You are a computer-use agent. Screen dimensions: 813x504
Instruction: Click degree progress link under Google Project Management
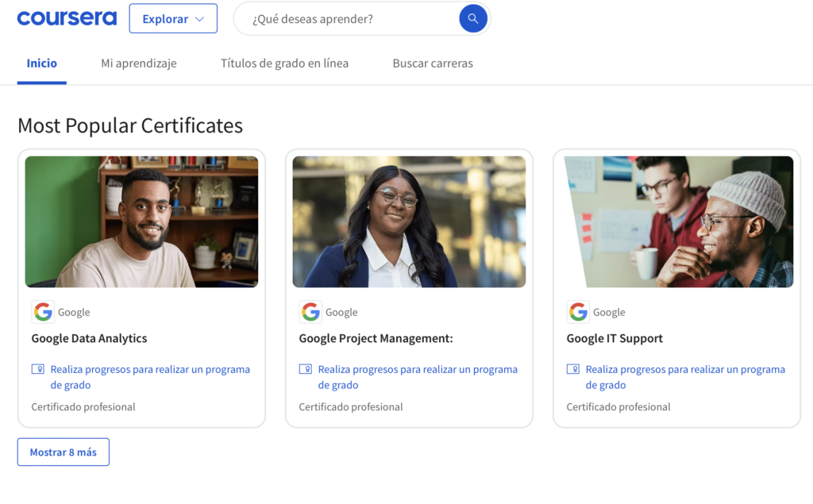pos(418,377)
